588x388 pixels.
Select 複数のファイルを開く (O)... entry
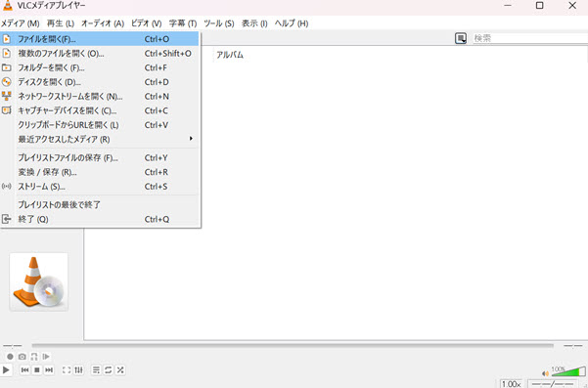[100, 54]
